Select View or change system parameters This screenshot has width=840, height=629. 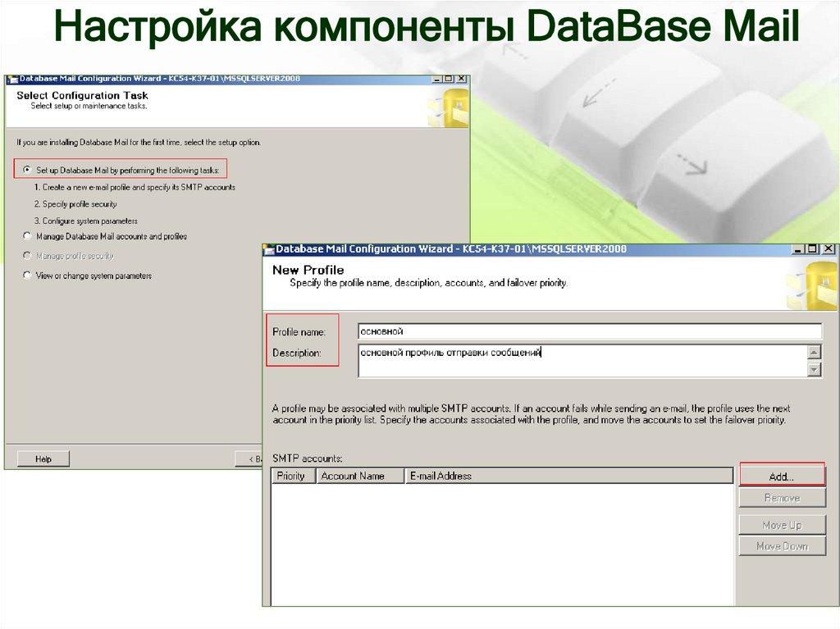click(x=25, y=276)
